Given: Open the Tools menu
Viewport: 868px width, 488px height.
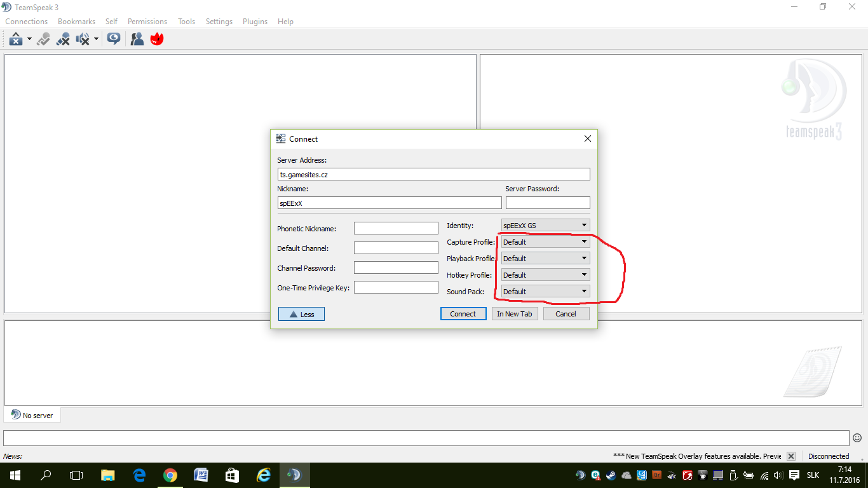Looking at the screenshot, I should tap(186, 22).
